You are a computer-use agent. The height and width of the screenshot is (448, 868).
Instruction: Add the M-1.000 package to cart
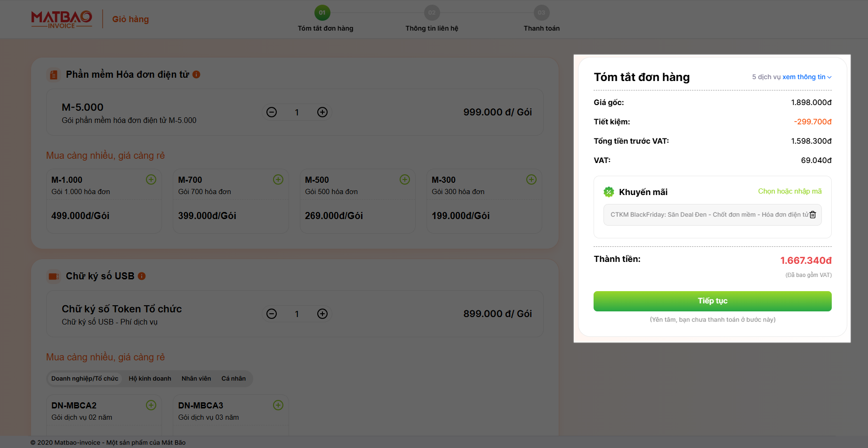(x=151, y=179)
